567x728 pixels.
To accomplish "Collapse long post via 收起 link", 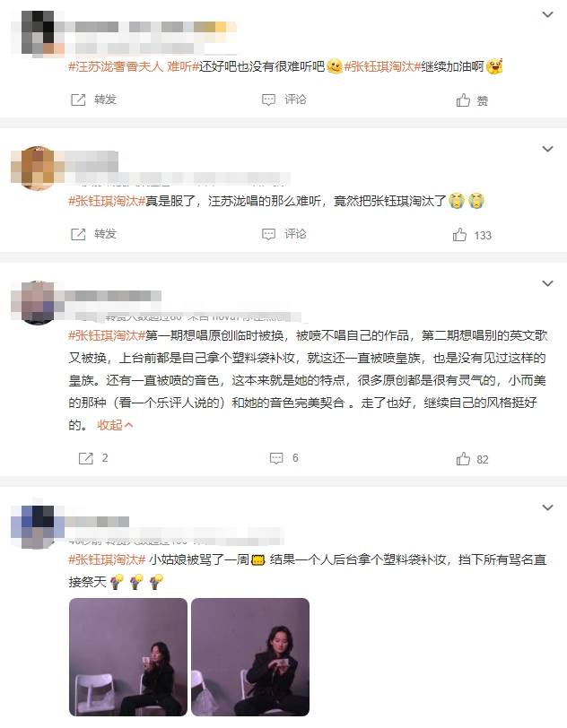I will [115, 425].
